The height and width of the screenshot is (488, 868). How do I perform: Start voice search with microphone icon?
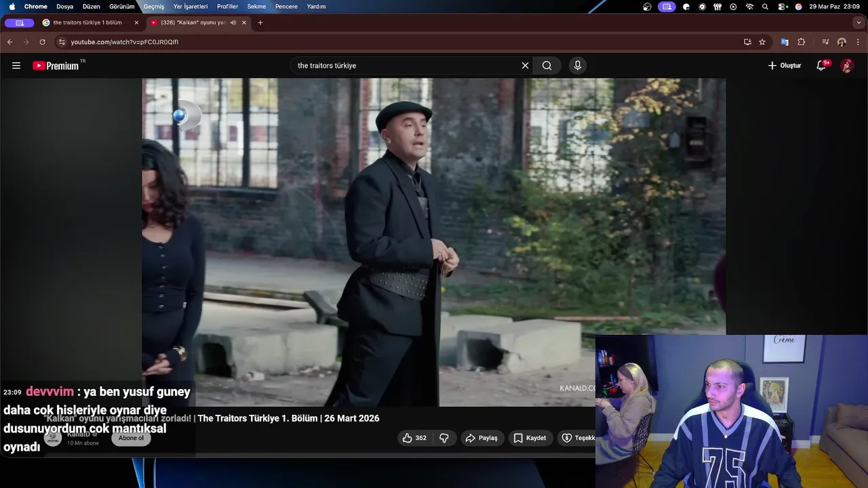pyautogui.click(x=578, y=66)
